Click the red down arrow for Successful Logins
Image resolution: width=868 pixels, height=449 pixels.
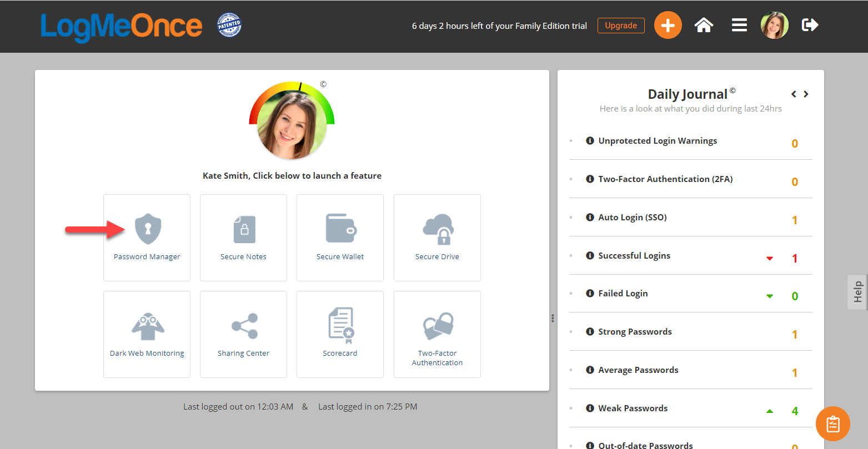coord(770,259)
